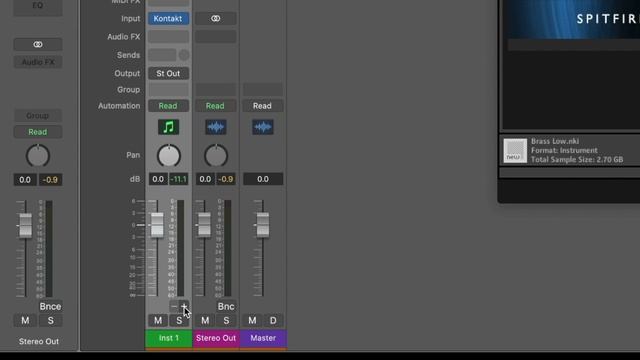Viewport: 640px width, 360px height.
Task: Click the left inspector volume fader
Action: pyautogui.click(x=25, y=225)
